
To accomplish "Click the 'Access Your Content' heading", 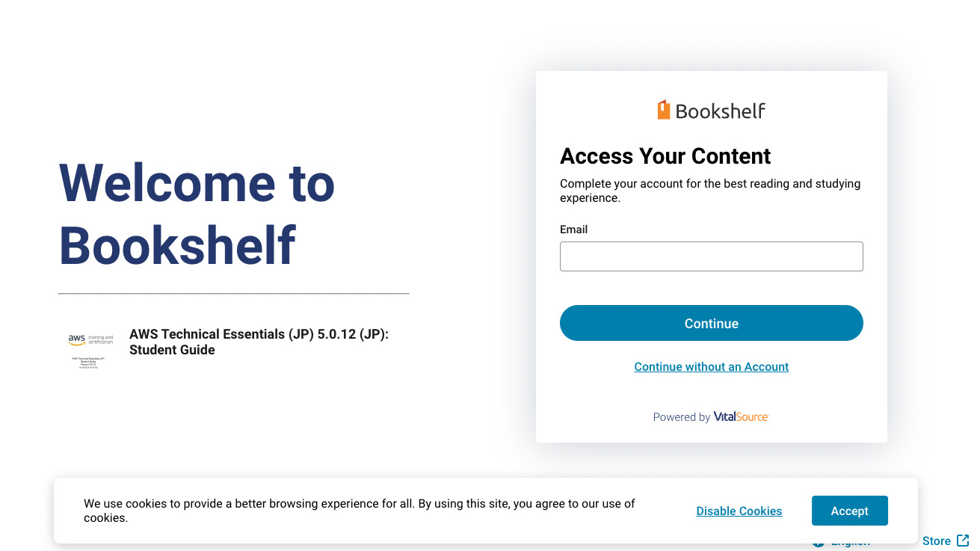I will (x=665, y=156).
